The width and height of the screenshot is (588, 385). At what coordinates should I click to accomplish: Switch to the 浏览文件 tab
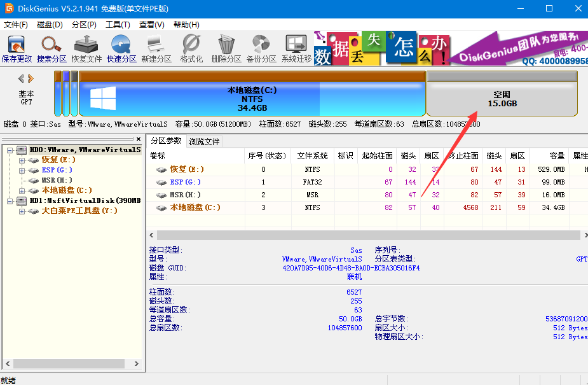point(204,141)
